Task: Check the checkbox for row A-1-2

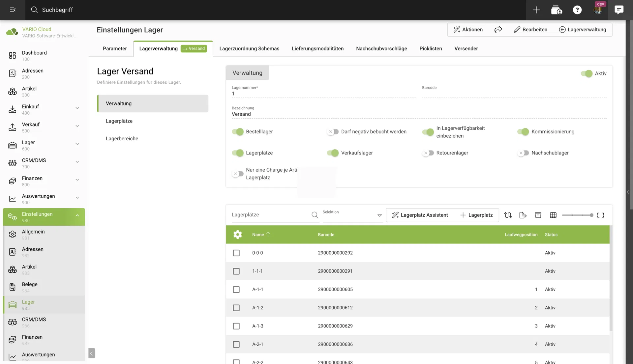Action: coord(236,308)
